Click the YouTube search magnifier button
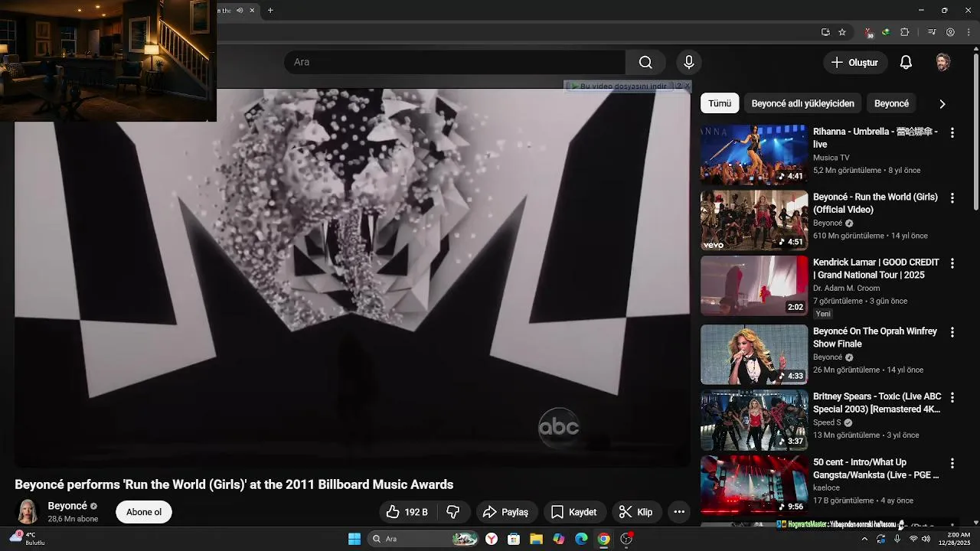The width and height of the screenshot is (980, 551). pyautogui.click(x=645, y=62)
